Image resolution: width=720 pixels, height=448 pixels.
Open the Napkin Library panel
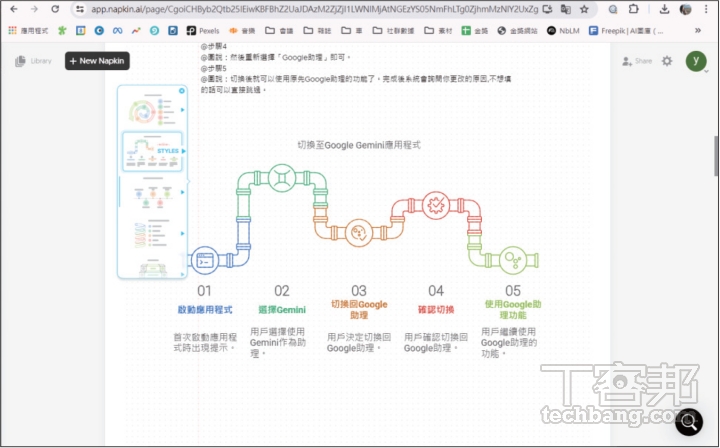tap(33, 61)
